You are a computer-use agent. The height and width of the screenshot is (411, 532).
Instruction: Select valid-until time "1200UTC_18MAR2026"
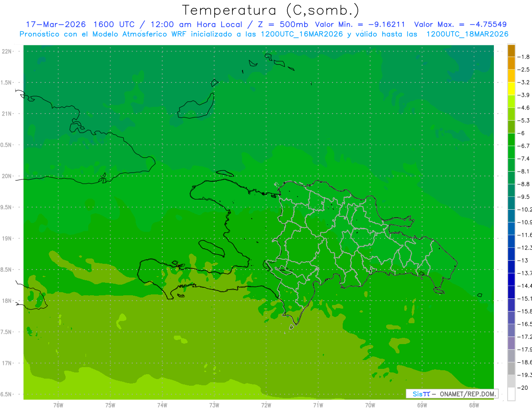(x=467, y=34)
